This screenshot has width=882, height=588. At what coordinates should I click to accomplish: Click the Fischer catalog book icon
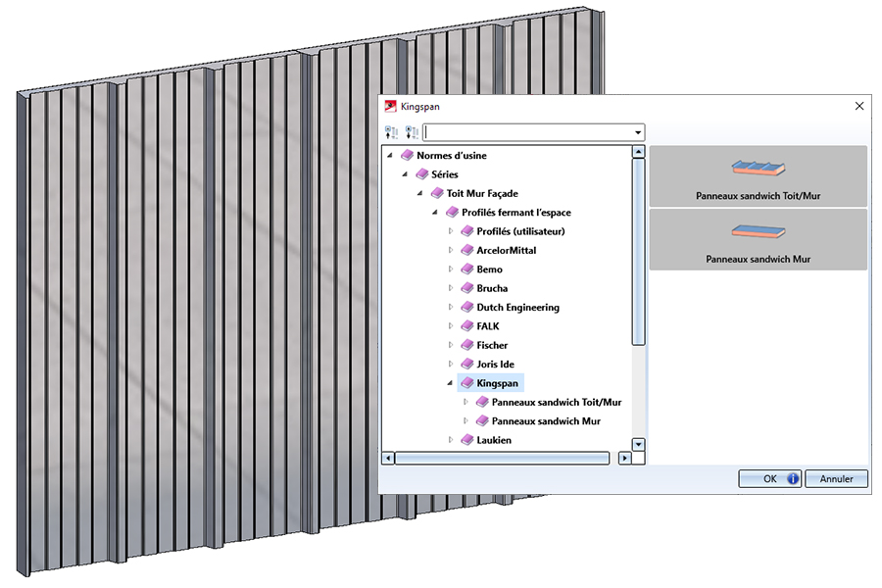[466, 345]
